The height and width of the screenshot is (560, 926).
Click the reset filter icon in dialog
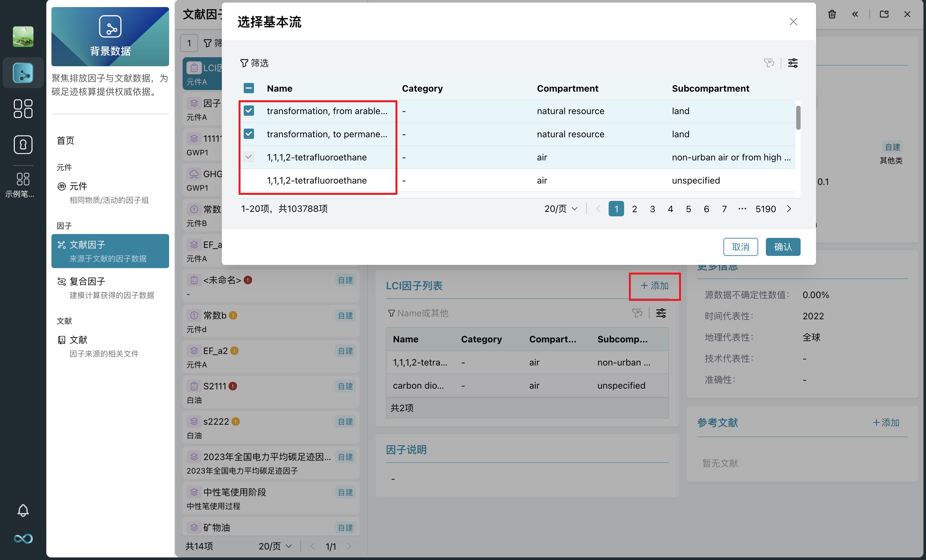pyautogui.click(x=768, y=63)
